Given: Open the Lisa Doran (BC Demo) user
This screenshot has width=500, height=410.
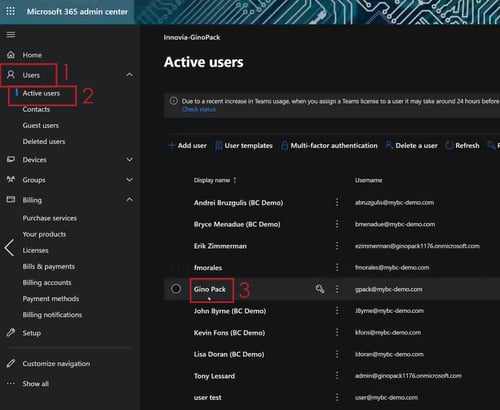Looking at the screenshot, I should [229, 354].
